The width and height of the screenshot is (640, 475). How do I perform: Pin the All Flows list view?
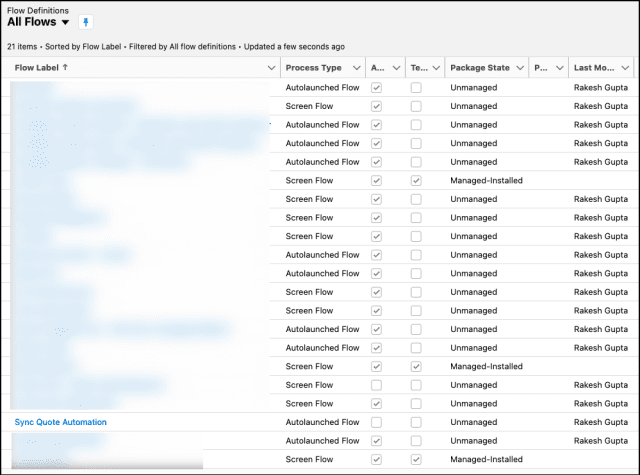coord(85,22)
